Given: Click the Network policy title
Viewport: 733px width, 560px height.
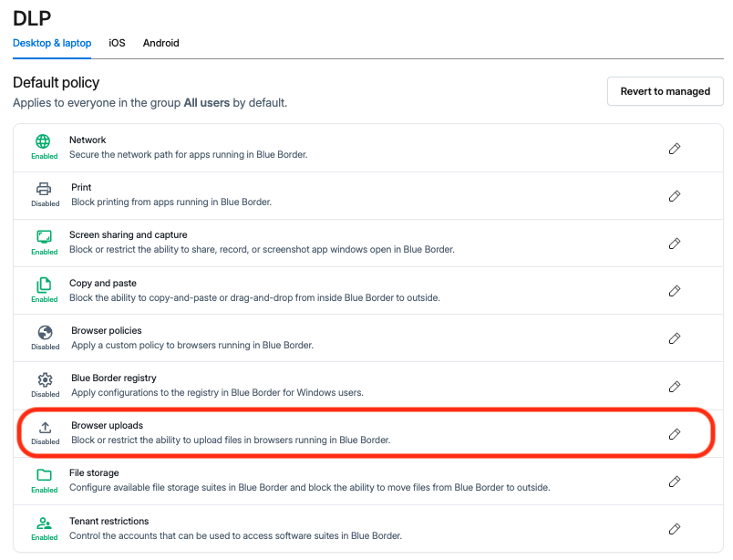Looking at the screenshot, I should coord(88,140).
